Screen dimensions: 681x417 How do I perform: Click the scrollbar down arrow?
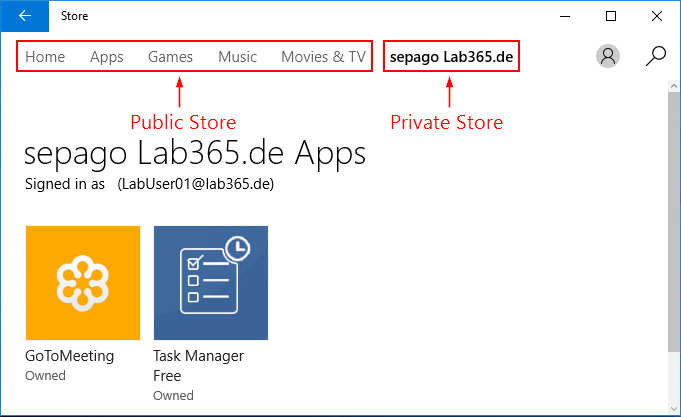[x=674, y=409]
